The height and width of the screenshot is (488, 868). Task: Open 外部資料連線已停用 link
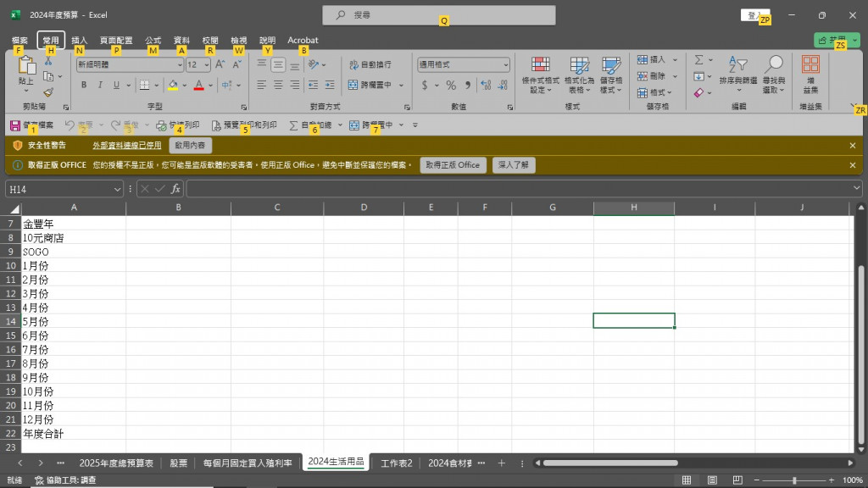tap(127, 146)
